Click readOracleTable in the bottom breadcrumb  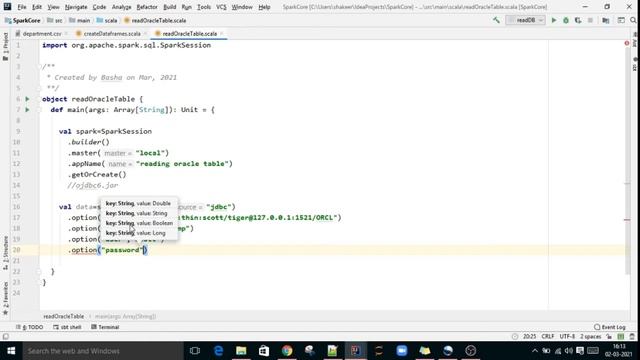[64, 316]
